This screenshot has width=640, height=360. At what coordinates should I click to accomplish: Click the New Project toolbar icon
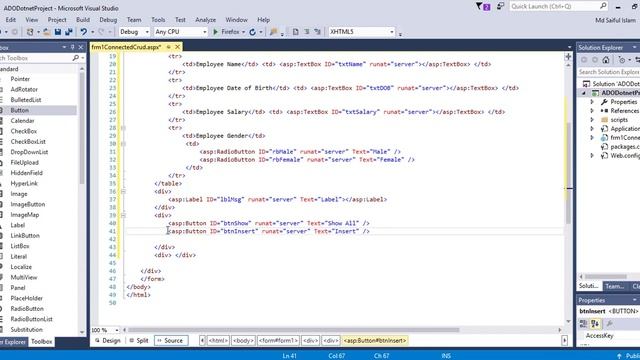[30, 32]
